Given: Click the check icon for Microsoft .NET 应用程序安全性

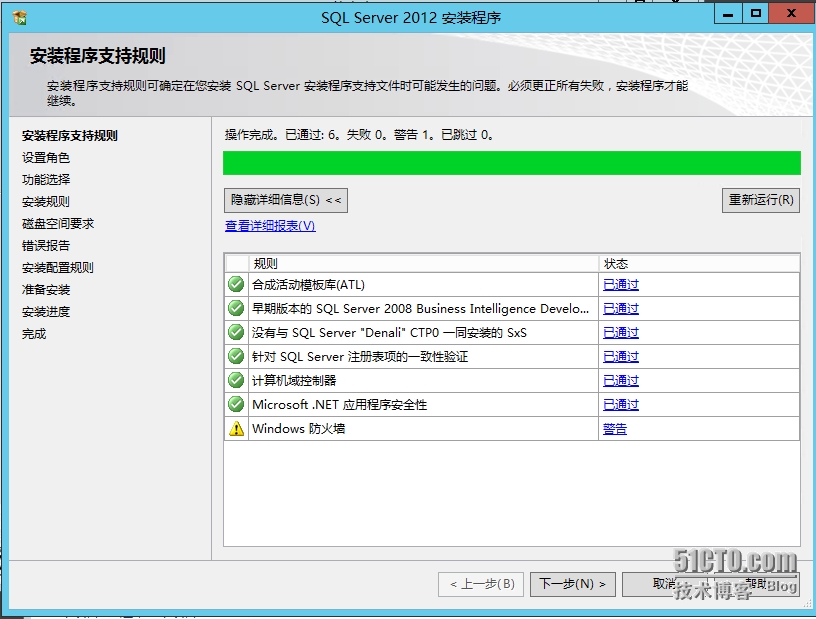Looking at the screenshot, I should pos(235,404).
